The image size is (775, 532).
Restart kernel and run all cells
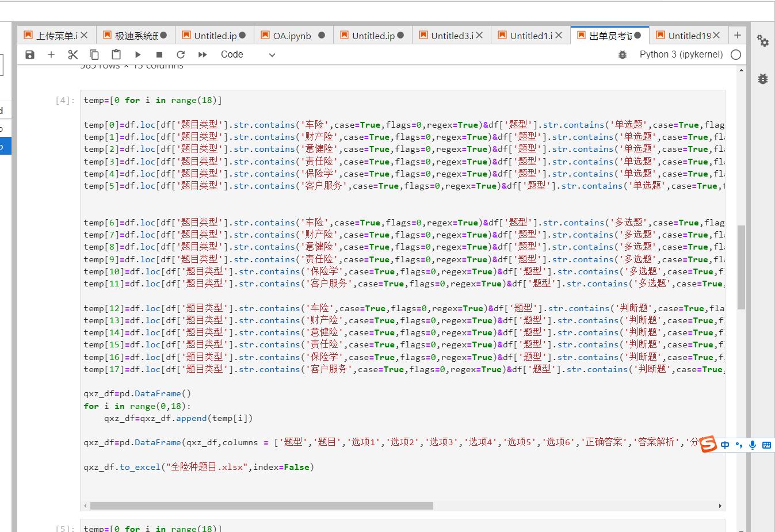point(202,54)
